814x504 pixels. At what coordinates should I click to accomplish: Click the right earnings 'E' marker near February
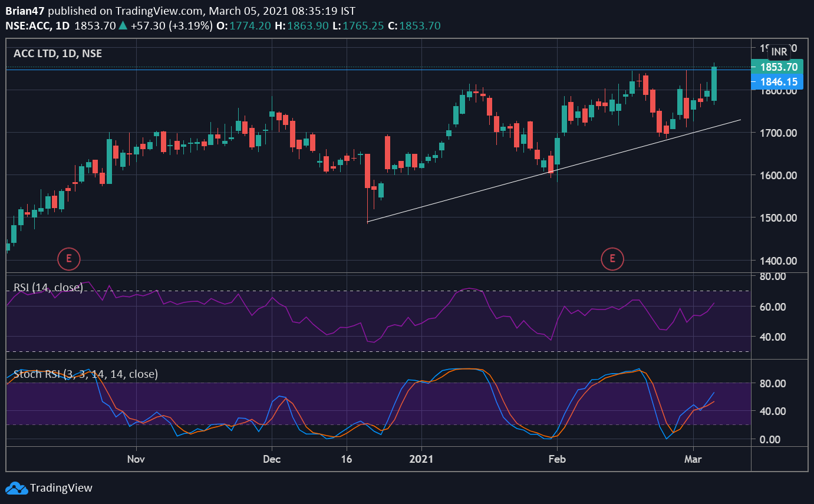tap(612, 258)
